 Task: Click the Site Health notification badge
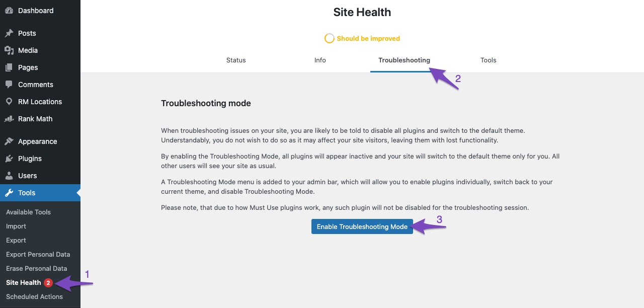48,282
